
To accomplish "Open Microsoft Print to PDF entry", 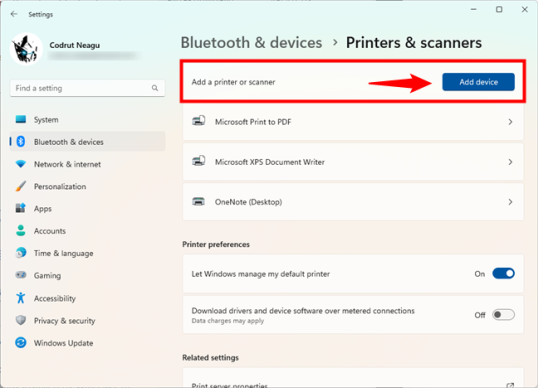I will pyautogui.click(x=353, y=122).
